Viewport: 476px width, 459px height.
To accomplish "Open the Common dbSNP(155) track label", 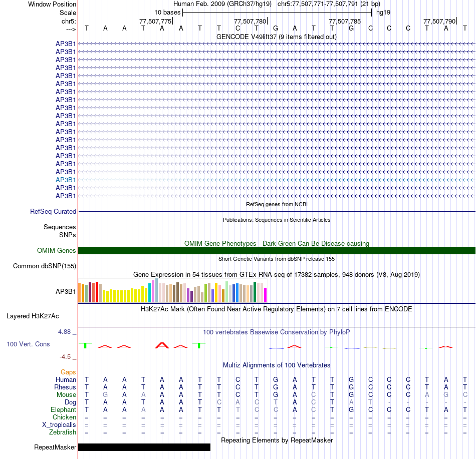I will tap(45, 266).
